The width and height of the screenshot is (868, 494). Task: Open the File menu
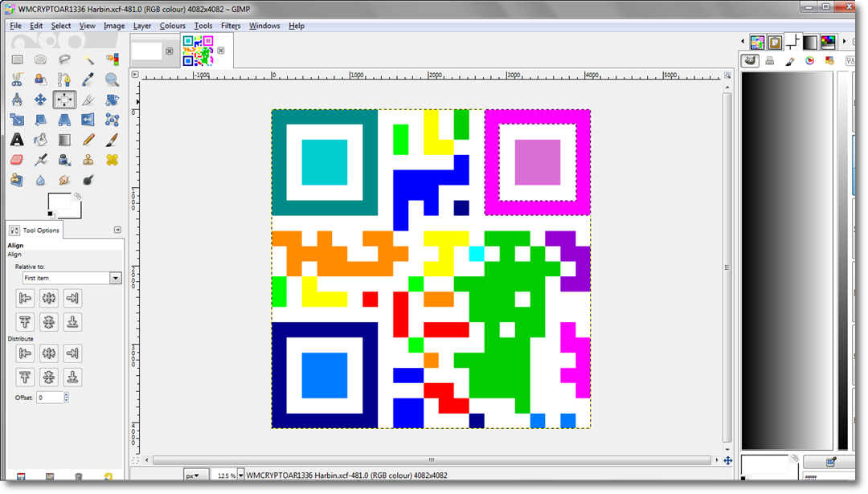point(15,26)
